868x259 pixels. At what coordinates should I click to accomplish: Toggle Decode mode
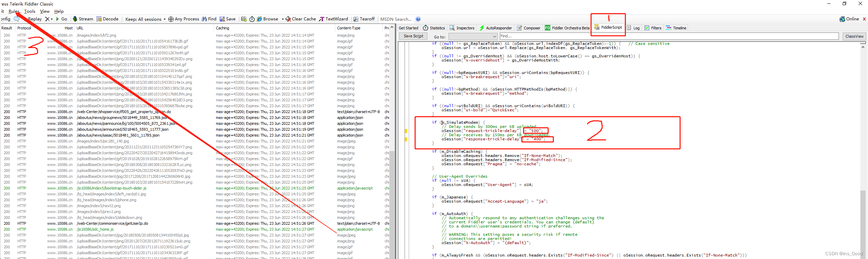click(107, 19)
